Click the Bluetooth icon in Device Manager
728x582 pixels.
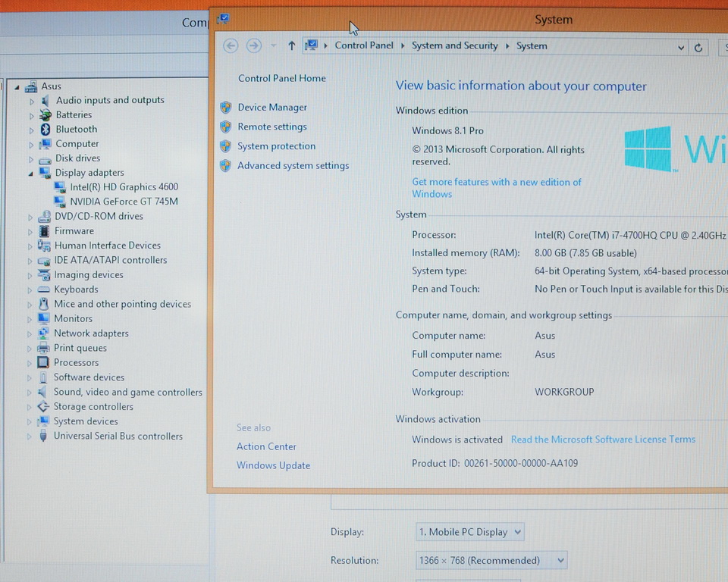click(45, 129)
